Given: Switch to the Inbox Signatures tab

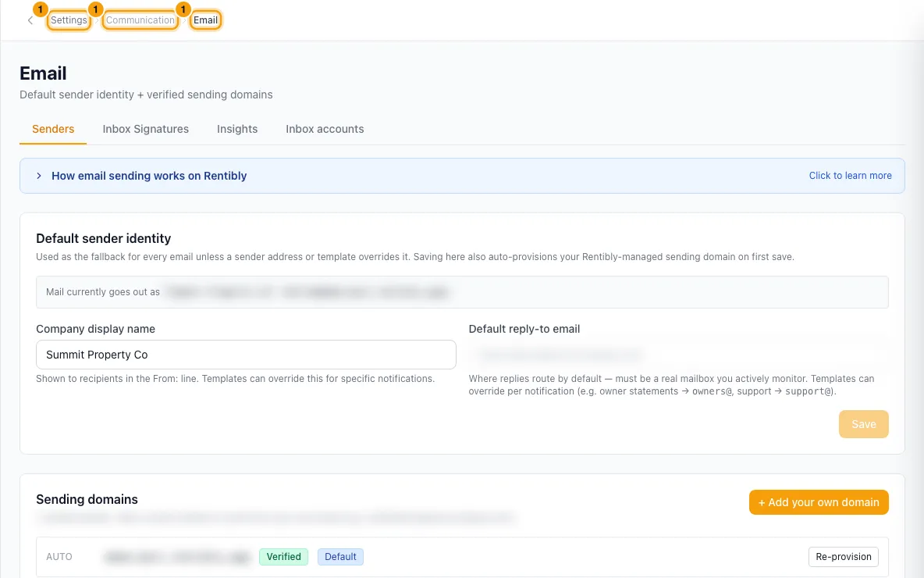Looking at the screenshot, I should pos(146,129).
